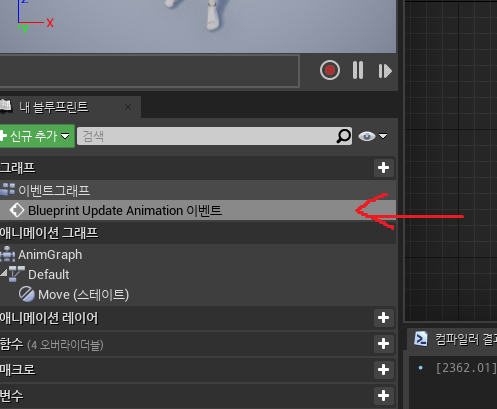Start recording with the red record button
The width and height of the screenshot is (497, 409).
330,70
